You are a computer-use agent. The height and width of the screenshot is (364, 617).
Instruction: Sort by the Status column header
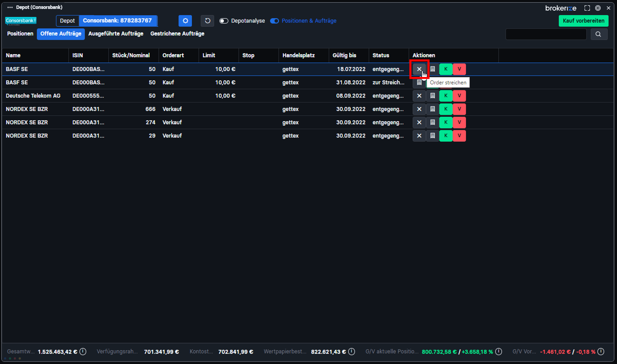pyautogui.click(x=389, y=55)
